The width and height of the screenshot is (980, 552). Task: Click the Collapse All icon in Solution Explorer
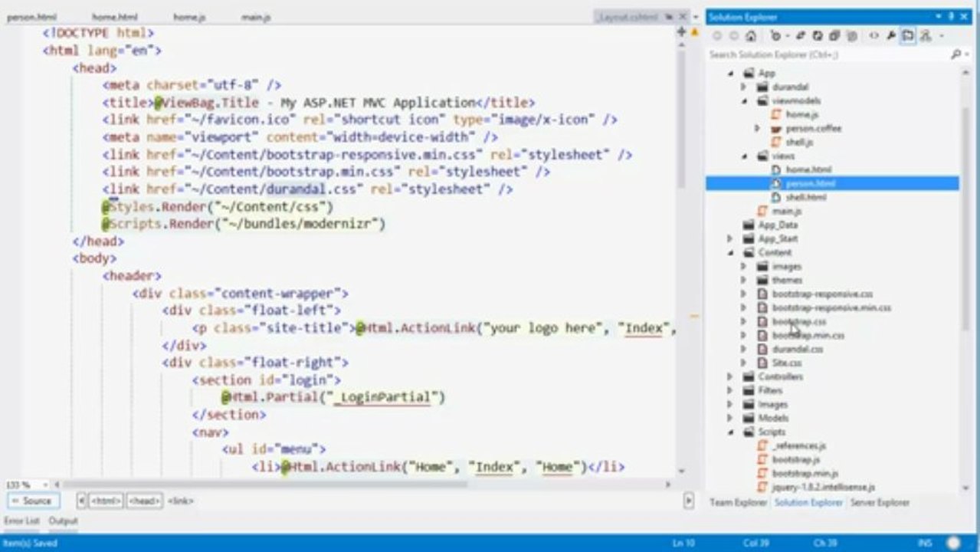click(834, 36)
